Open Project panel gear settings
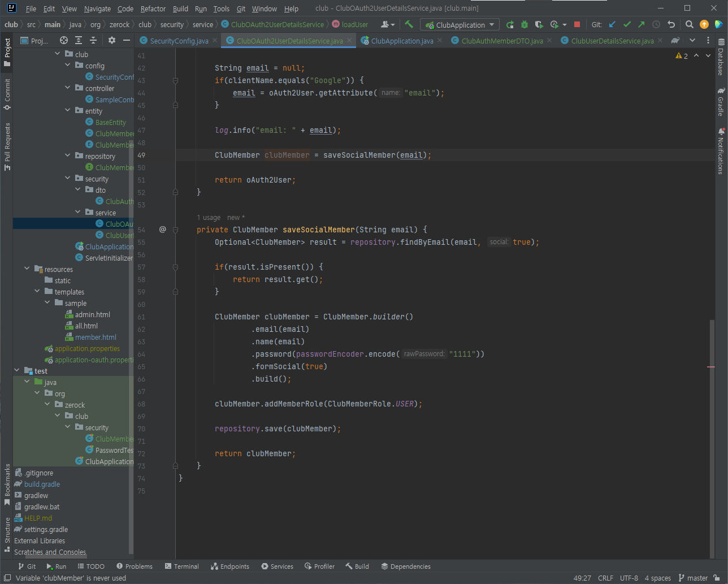 pos(111,40)
